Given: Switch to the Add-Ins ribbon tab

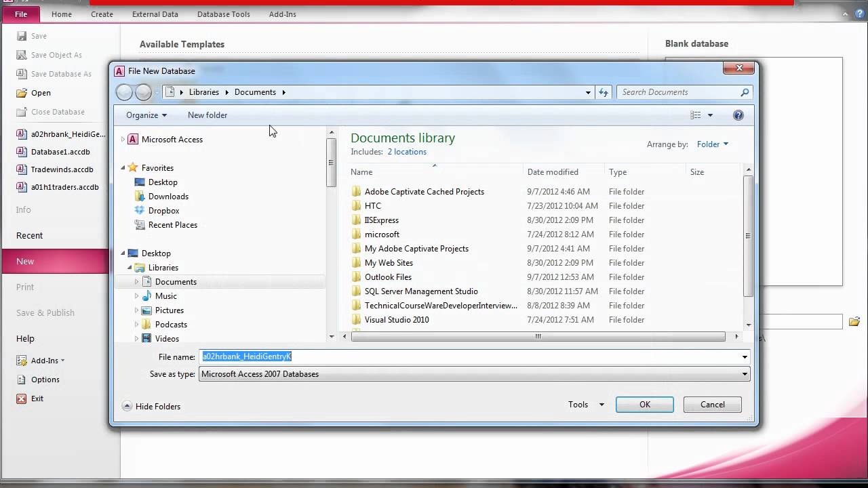Looking at the screenshot, I should (282, 14).
